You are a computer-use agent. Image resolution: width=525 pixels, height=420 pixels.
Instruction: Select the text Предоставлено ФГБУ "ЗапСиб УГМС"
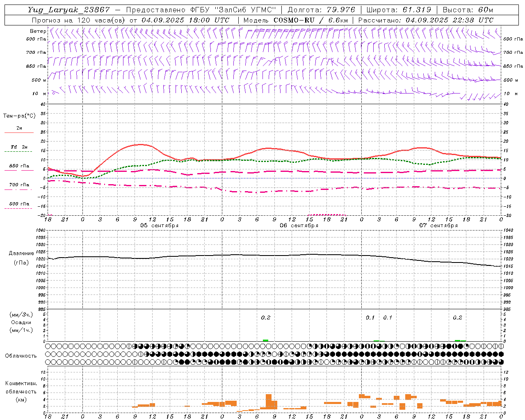pos(201,10)
